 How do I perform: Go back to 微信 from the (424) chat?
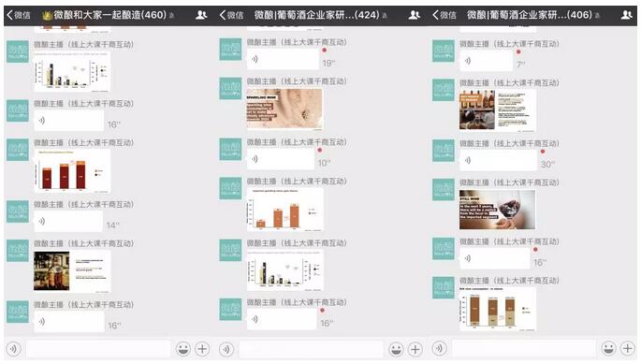tap(231, 16)
